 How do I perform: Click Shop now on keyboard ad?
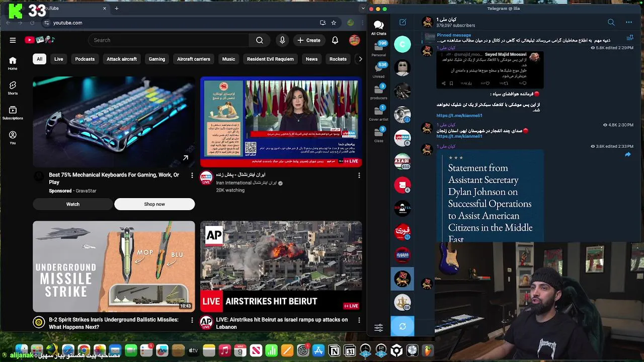point(154,204)
